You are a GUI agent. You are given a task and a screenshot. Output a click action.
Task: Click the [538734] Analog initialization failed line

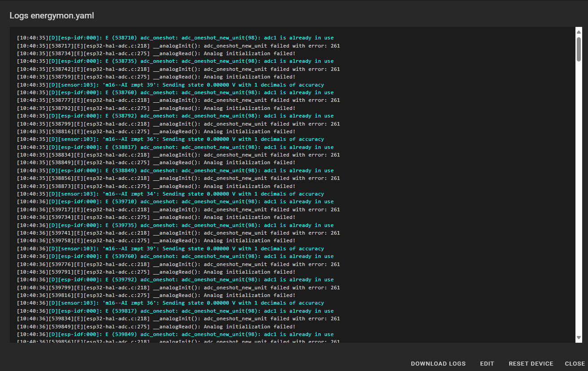tap(156, 53)
